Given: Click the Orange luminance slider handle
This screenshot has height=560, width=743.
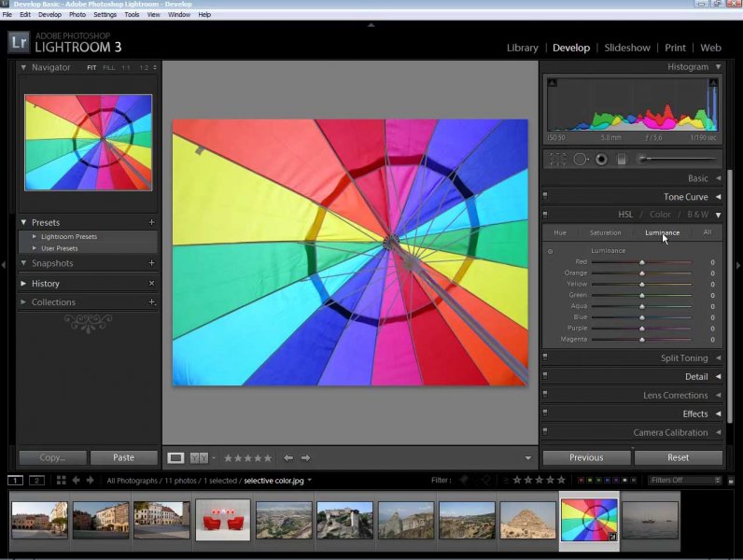Looking at the screenshot, I should 642,273.
